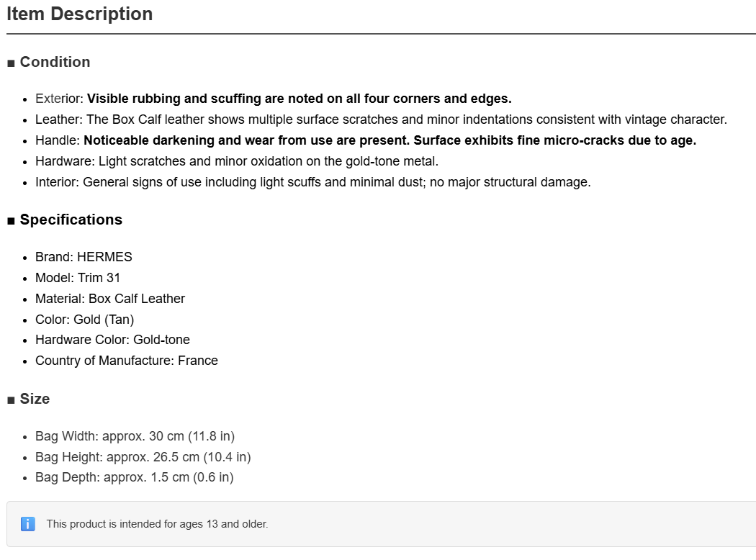Screen dimensions: 756x560
Task: Select the Leather Box Calf condition line
Action: [x=381, y=119]
